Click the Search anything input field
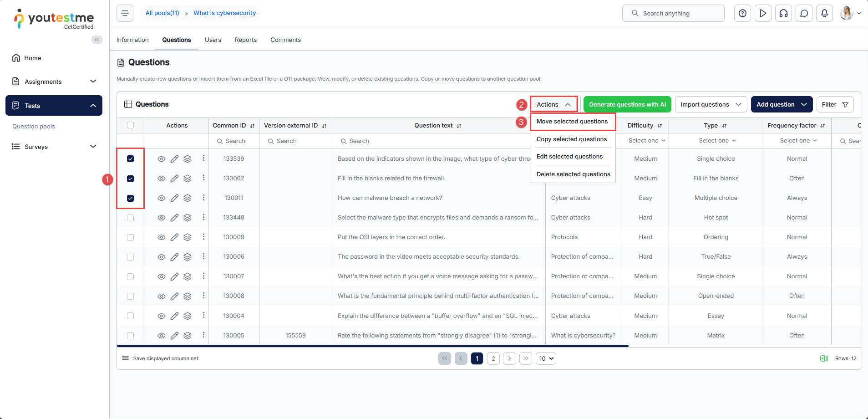Screen dimensions: 868x419 pyautogui.click(x=678, y=14)
